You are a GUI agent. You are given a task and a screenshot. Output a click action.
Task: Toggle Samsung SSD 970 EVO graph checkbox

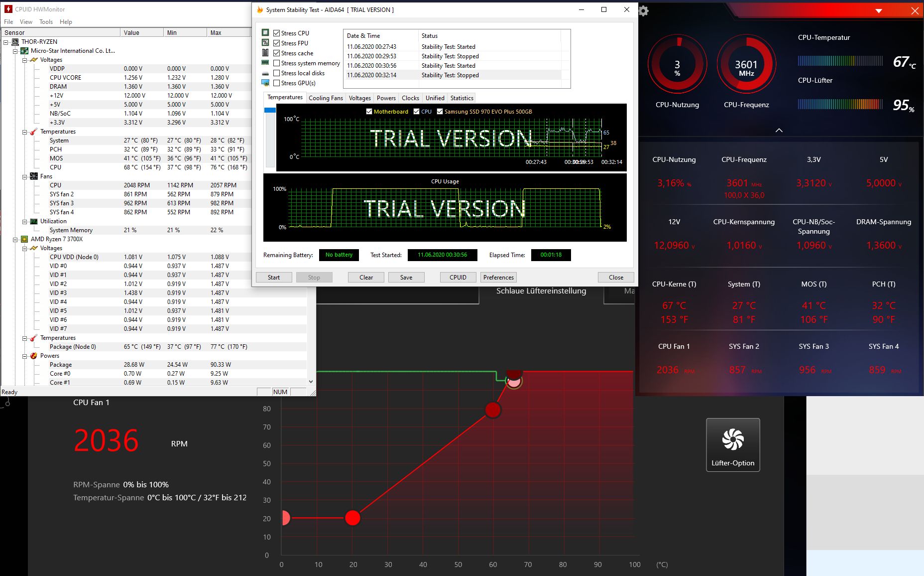tap(440, 112)
